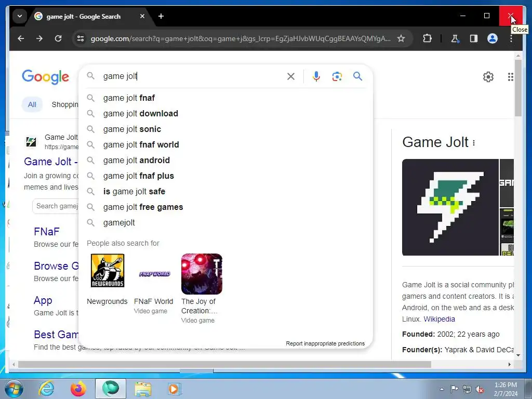Select the All results tab
Screen dimensions: 532x399
32,104
